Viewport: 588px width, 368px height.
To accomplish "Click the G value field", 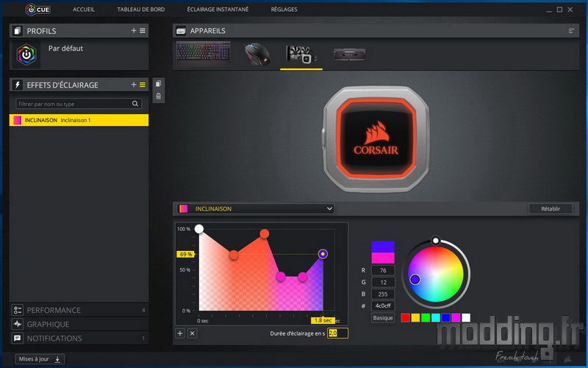I will pyautogui.click(x=383, y=283).
